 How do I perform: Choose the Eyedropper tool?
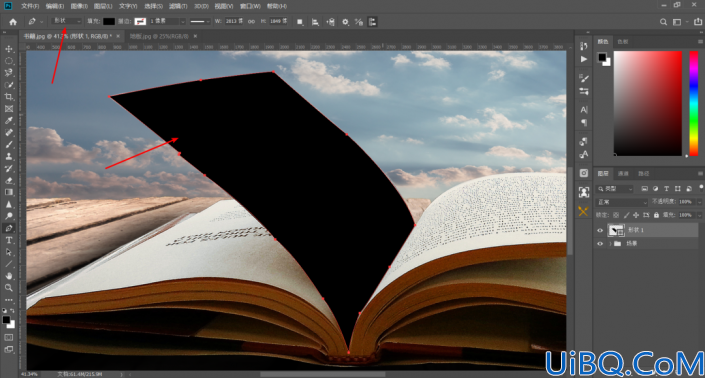point(9,120)
